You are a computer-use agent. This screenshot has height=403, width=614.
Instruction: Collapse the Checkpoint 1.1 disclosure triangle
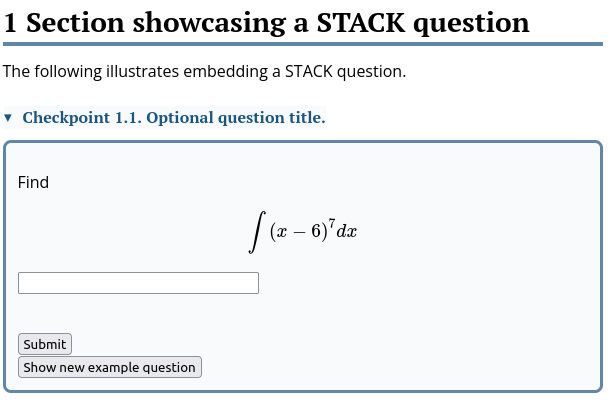(9, 118)
